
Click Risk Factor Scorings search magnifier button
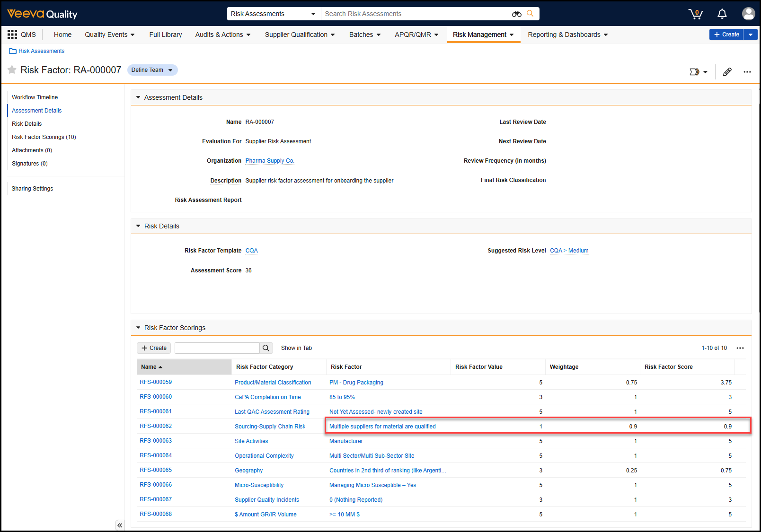point(266,348)
